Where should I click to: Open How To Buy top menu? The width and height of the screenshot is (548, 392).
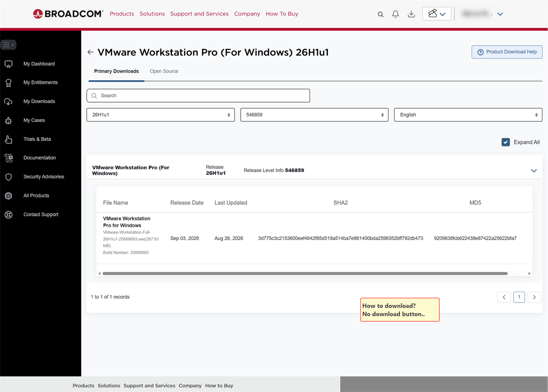[x=282, y=14]
